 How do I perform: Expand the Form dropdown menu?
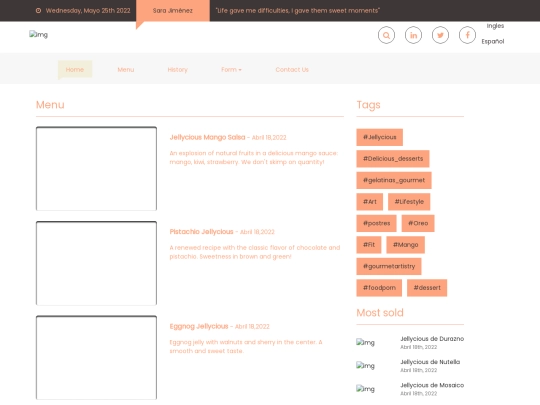pos(231,70)
